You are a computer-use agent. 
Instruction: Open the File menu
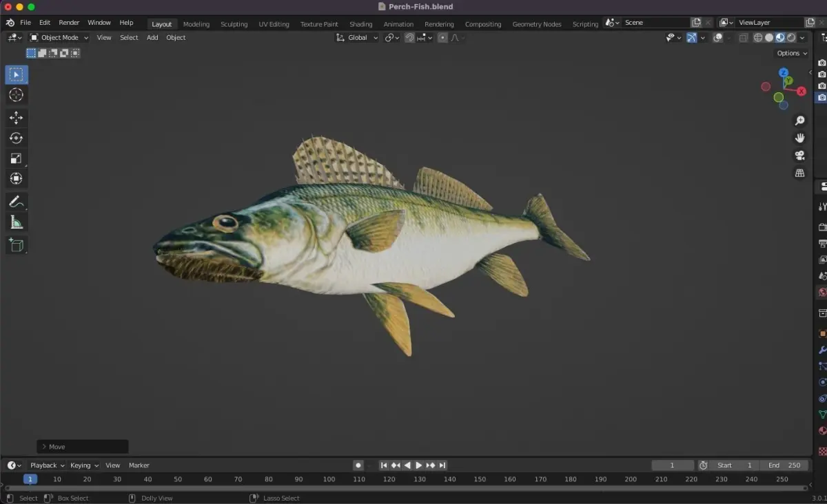pyautogui.click(x=25, y=23)
